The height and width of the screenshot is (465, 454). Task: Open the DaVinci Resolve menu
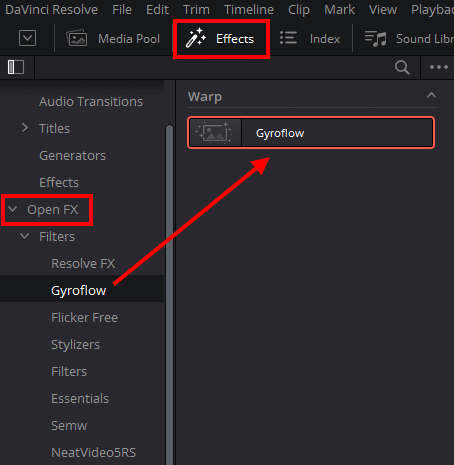(52, 10)
